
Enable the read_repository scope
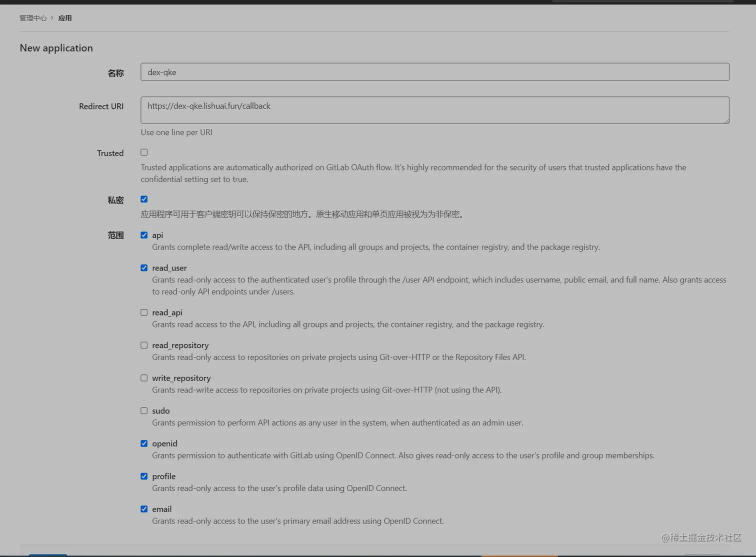coord(144,345)
